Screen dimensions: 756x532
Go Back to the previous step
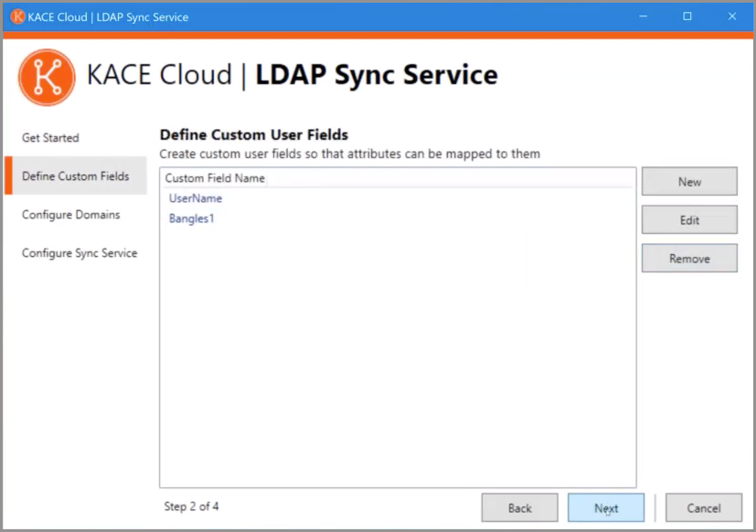click(x=519, y=508)
